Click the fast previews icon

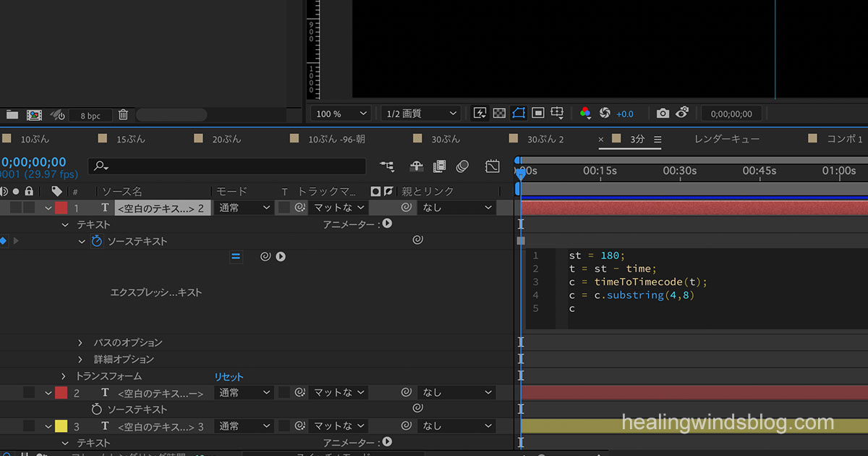480,114
